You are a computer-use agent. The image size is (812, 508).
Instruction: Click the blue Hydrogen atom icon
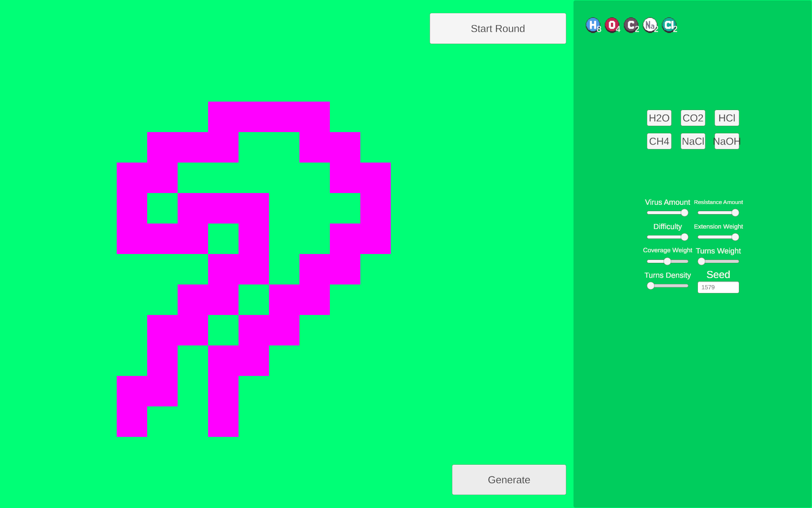[x=593, y=25]
